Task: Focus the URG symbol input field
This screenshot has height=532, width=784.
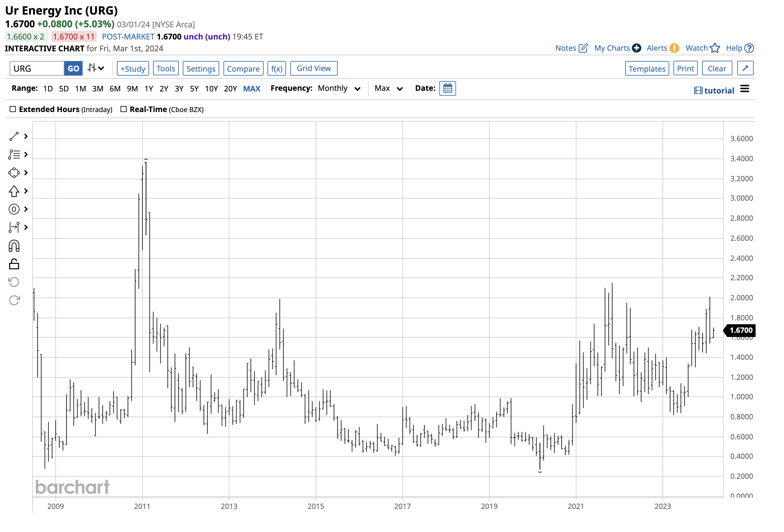Action: tap(37, 69)
